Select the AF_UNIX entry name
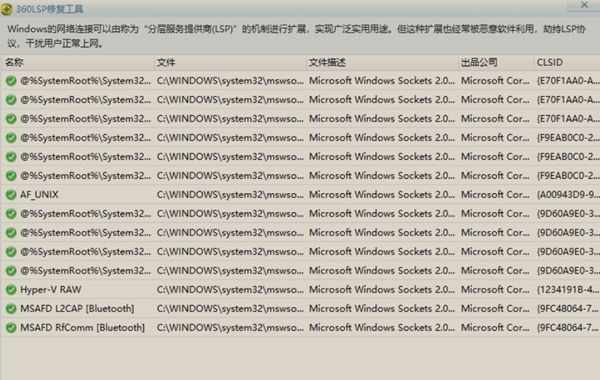600x380 pixels. click(x=39, y=195)
